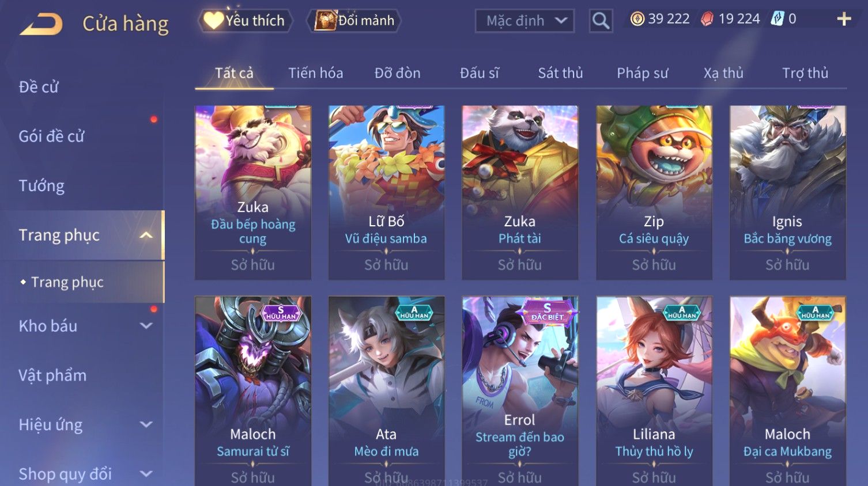This screenshot has width=868, height=486.
Task: Click the gold coin currency icon
Action: (637, 19)
